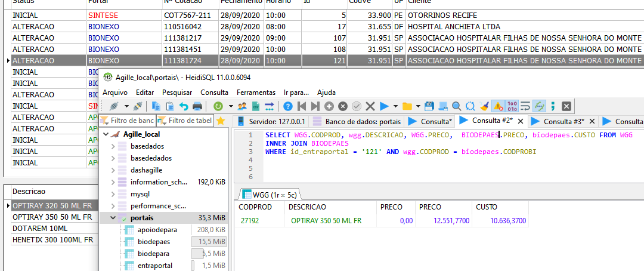Click the User manager people icon

(242, 106)
